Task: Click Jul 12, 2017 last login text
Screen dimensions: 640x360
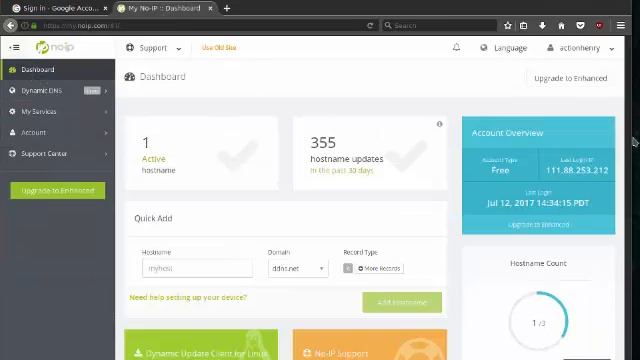Action: point(538,203)
